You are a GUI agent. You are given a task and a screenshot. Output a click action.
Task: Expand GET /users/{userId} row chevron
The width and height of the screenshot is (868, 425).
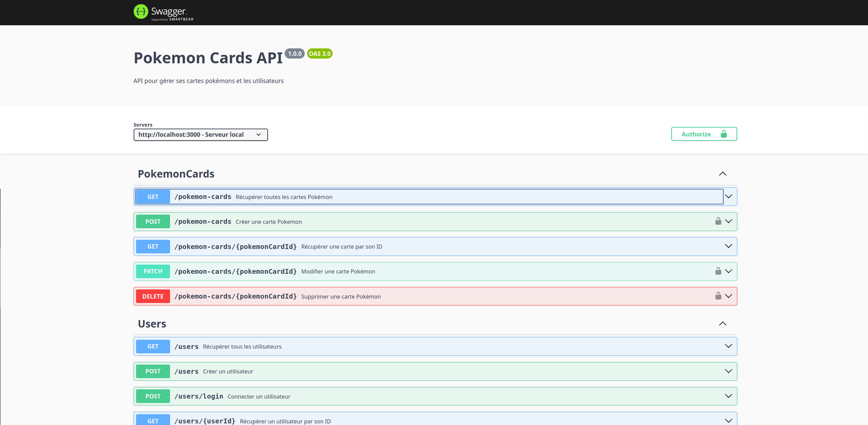pyautogui.click(x=729, y=421)
